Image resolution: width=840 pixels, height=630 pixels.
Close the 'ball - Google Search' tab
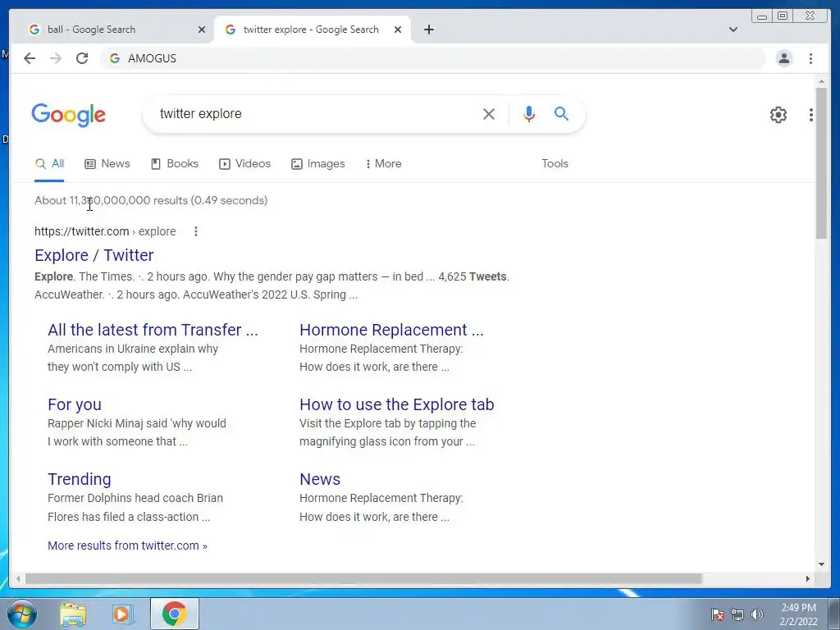coord(202,30)
